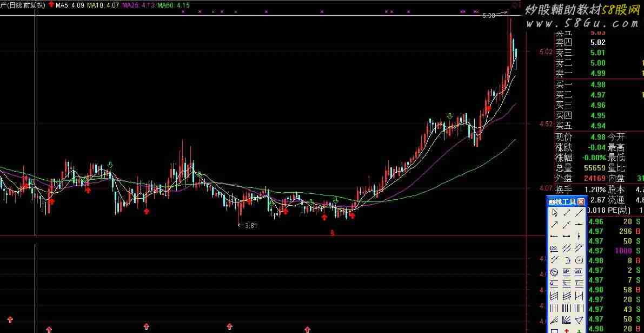Screen dimensions: 644x333
Task: Click the 4.07 price axis value
Action: [x=546, y=188]
